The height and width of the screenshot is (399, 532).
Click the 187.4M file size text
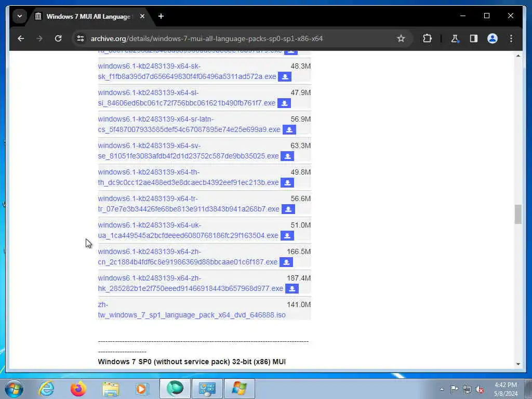point(299,278)
